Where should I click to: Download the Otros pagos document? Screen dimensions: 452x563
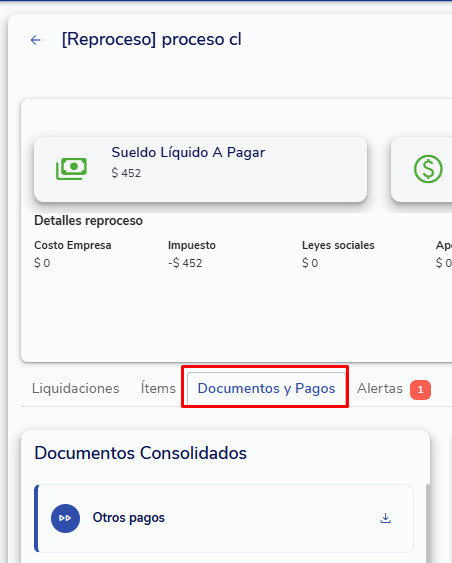pyautogui.click(x=386, y=518)
